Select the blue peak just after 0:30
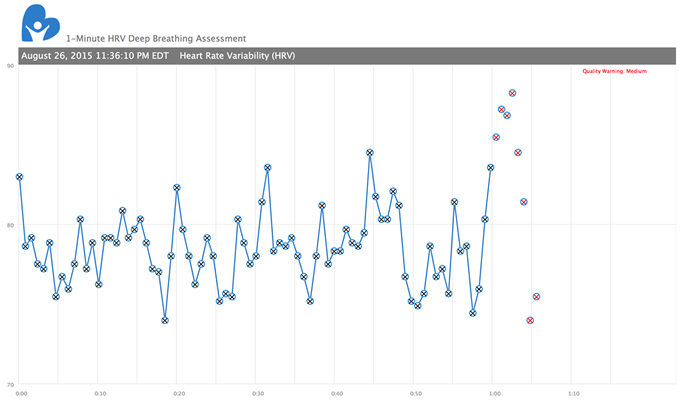This screenshot has height=404, width=681. [x=267, y=168]
